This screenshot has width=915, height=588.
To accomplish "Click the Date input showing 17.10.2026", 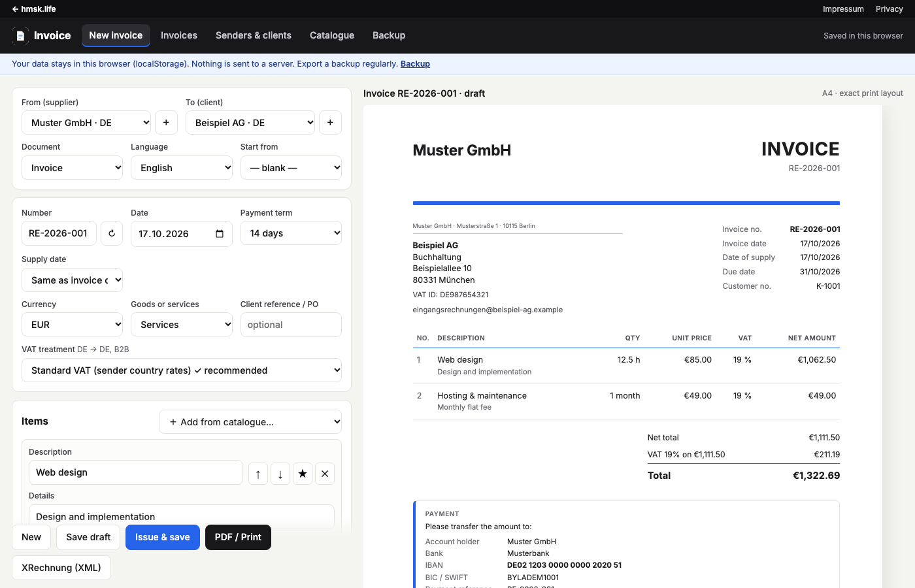I will [182, 234].
